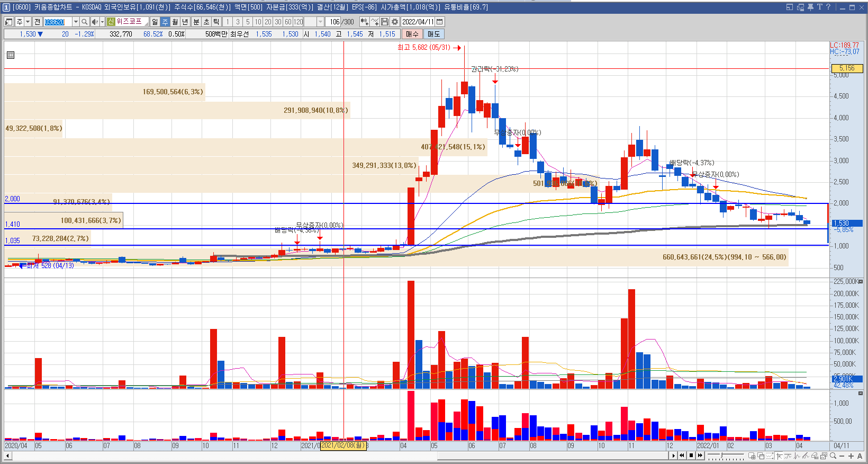Expand the sound options dropdown arrow

pyautogui.click(x=102, y=22)
